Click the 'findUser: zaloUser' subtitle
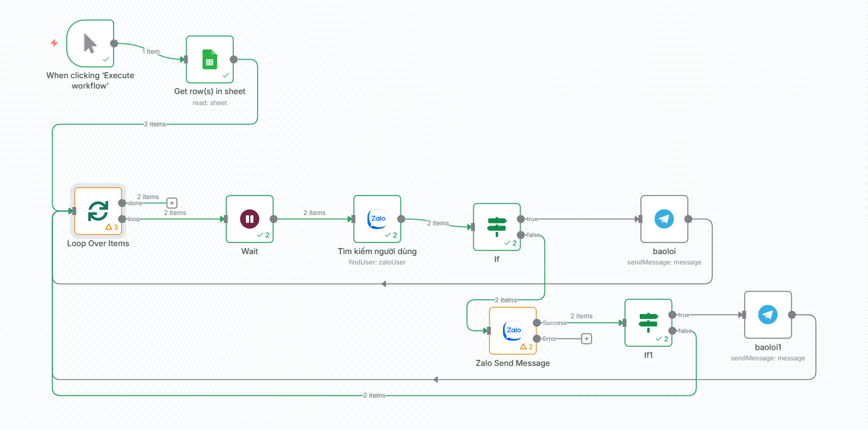868x430 pixels. pyautogui.click(x=377, y=262)
